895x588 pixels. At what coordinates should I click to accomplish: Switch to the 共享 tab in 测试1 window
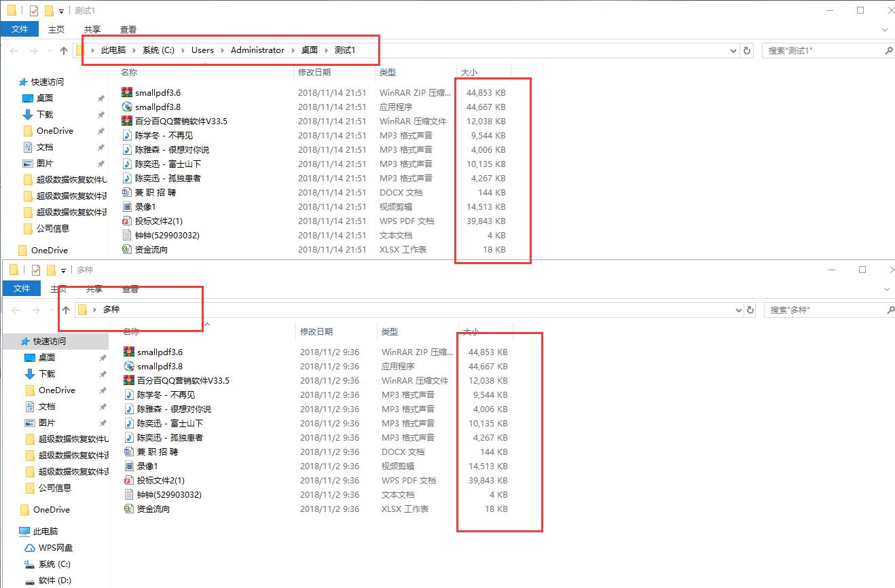92,29
